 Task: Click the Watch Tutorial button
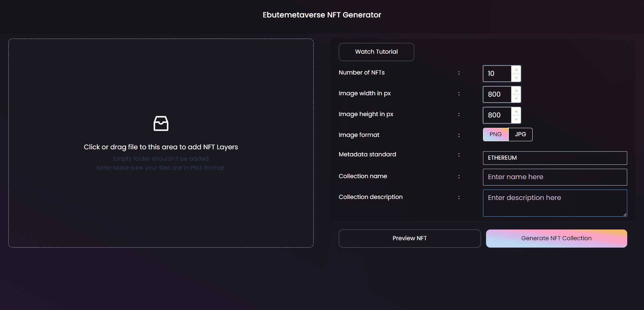376,52
